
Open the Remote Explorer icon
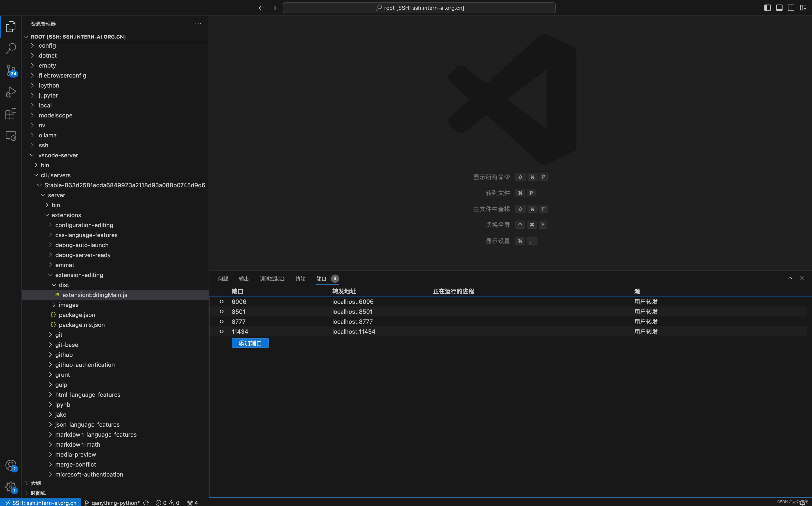11,136
